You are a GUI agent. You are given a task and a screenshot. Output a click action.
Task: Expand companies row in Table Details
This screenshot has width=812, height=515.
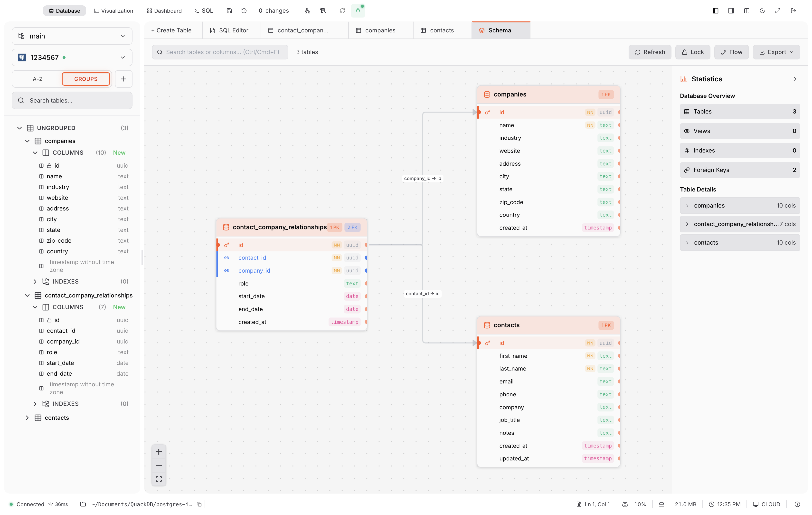pyautogui.click(x=740, y=206)
